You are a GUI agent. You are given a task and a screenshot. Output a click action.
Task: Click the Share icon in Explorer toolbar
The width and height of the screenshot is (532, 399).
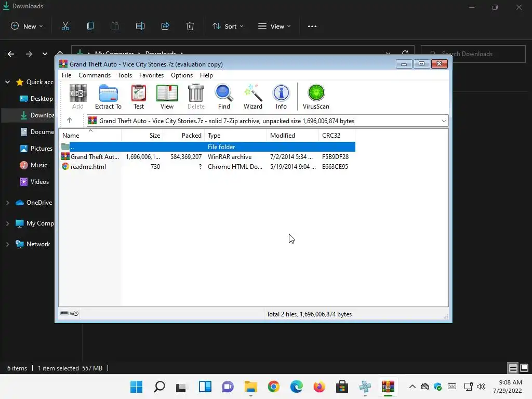pyautogui.click(x=165, y=26)
